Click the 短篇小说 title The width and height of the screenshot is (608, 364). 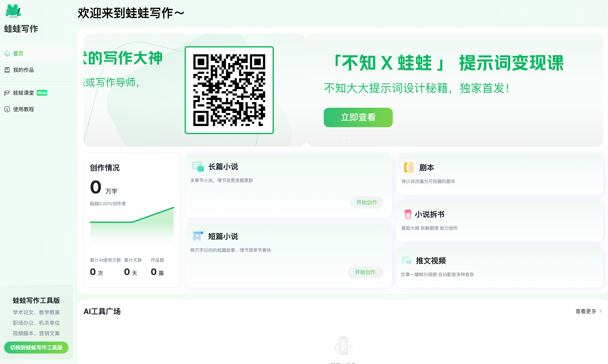(x=223, y=236)
